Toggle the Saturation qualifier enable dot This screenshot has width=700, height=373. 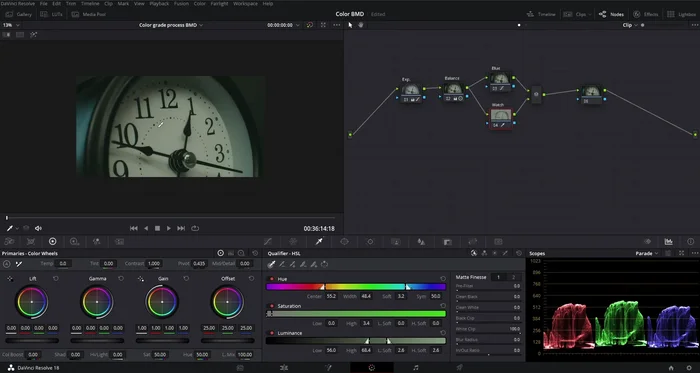[x=271, y=306]
